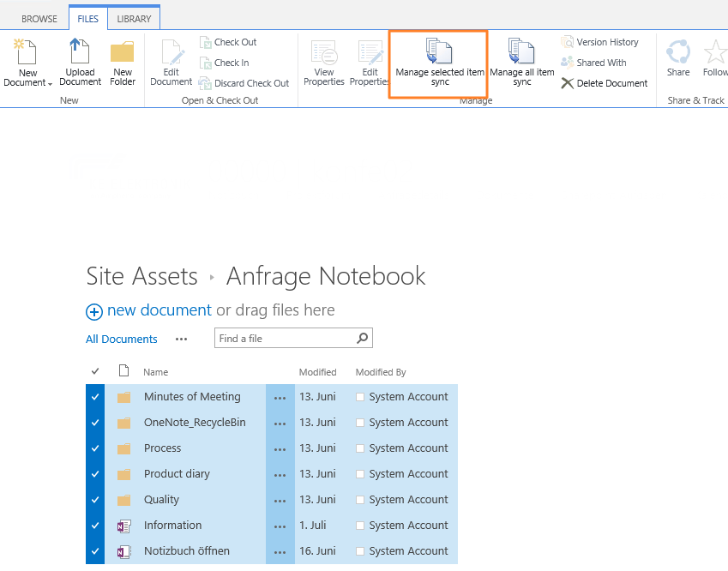Screen dimensions: 728x571
Task: Deselect the Information row checkmark
Action: [95, 526]
